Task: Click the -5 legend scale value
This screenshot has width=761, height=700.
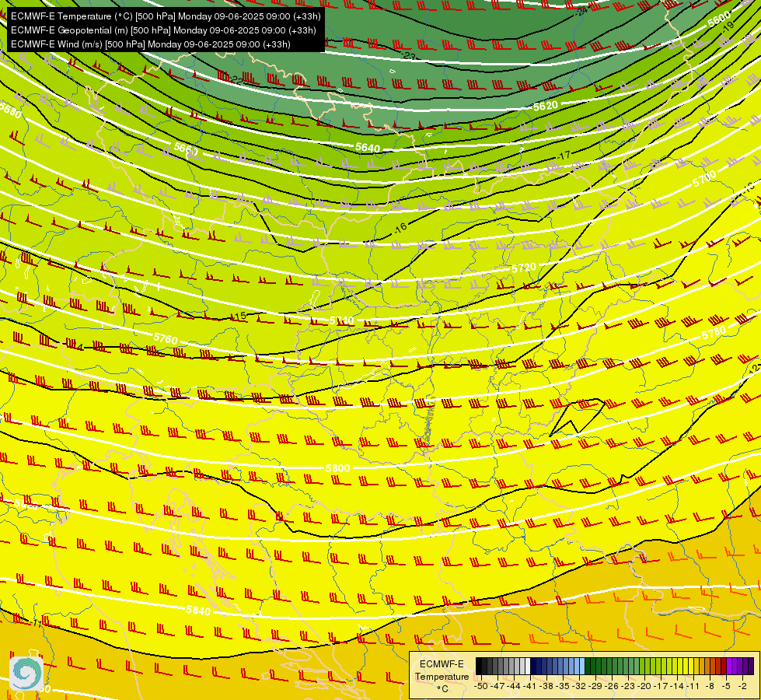Action: pos(725,687)
